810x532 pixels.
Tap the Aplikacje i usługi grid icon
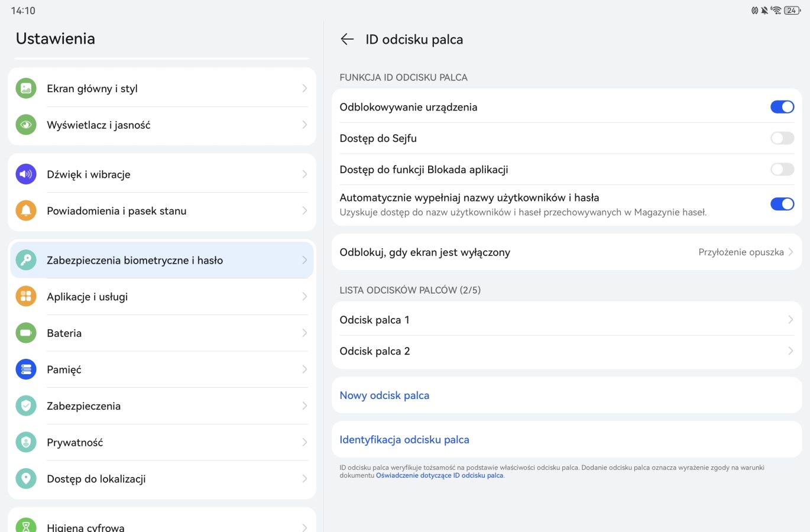click(26, 297)
